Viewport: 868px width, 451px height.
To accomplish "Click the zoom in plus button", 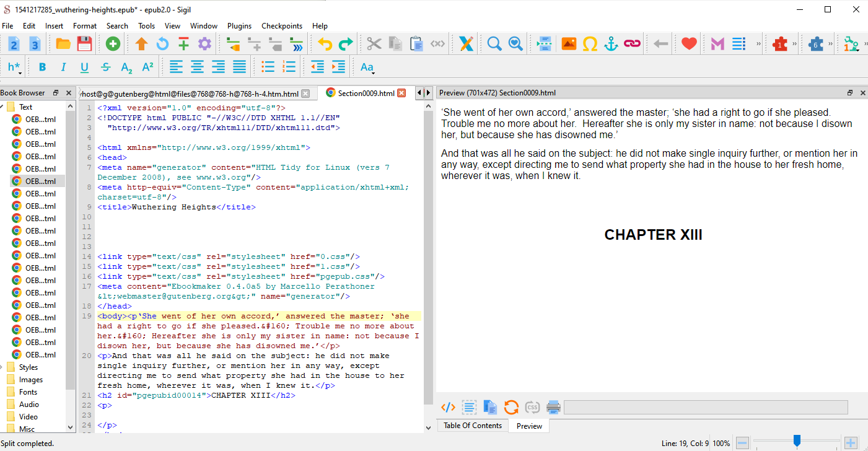I will click(x=851, y=443).
